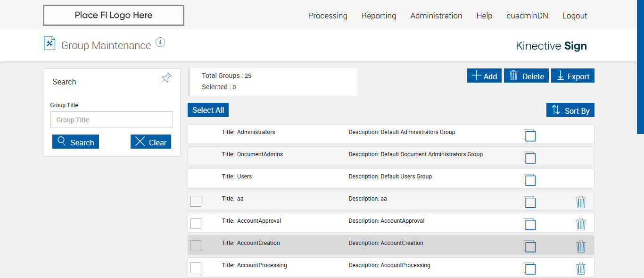
Task: Tick the AccountProcessing group checkbox
Action: coord(196,268)
